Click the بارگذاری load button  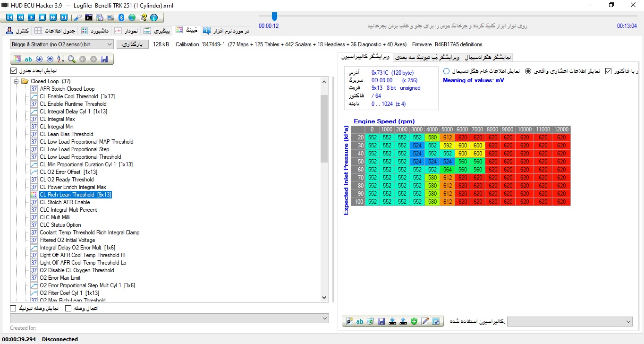click(x=132, y=44)
